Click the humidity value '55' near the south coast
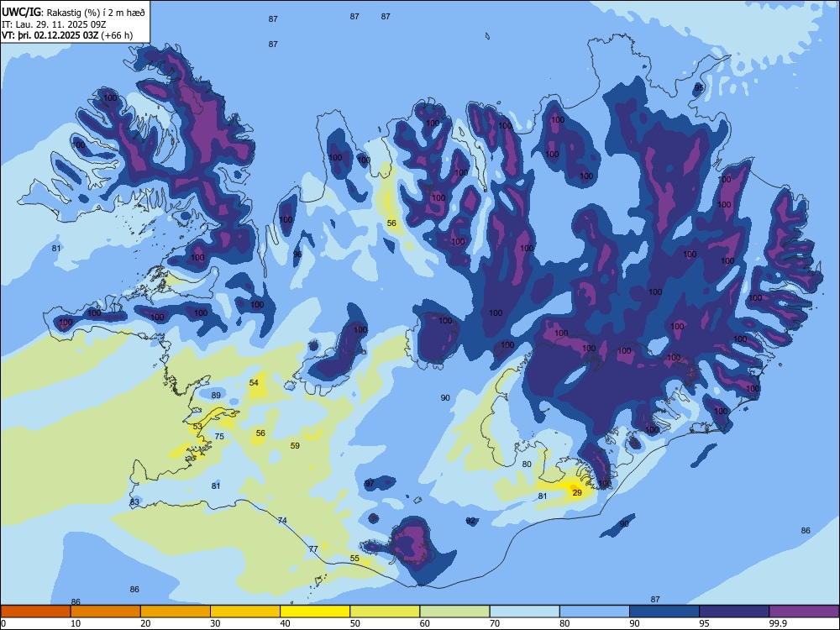This screenshot has height=630, width=840. (354, 559)
